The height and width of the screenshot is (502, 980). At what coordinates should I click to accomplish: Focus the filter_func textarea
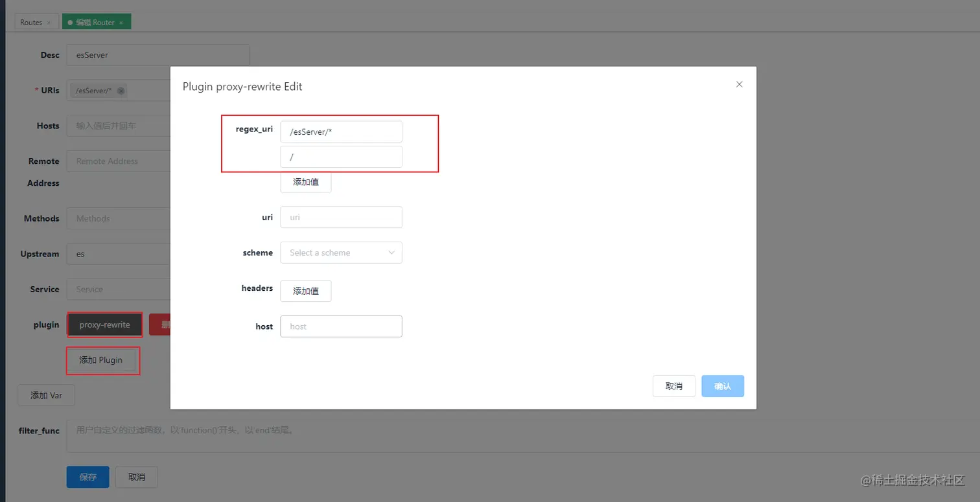[523, 437]
